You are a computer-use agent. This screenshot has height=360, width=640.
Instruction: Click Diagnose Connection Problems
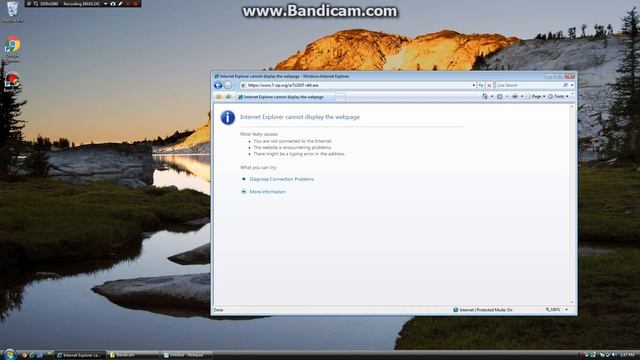[281, 179]
